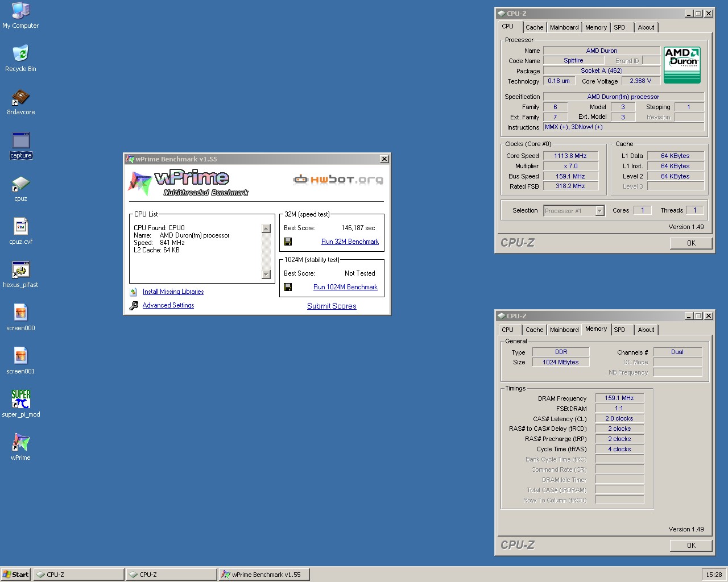Viewport: 728px width, 582px height.
Task: Activate wPrime Benchmark v1.55 taskbar button
Action: [264, 575]
